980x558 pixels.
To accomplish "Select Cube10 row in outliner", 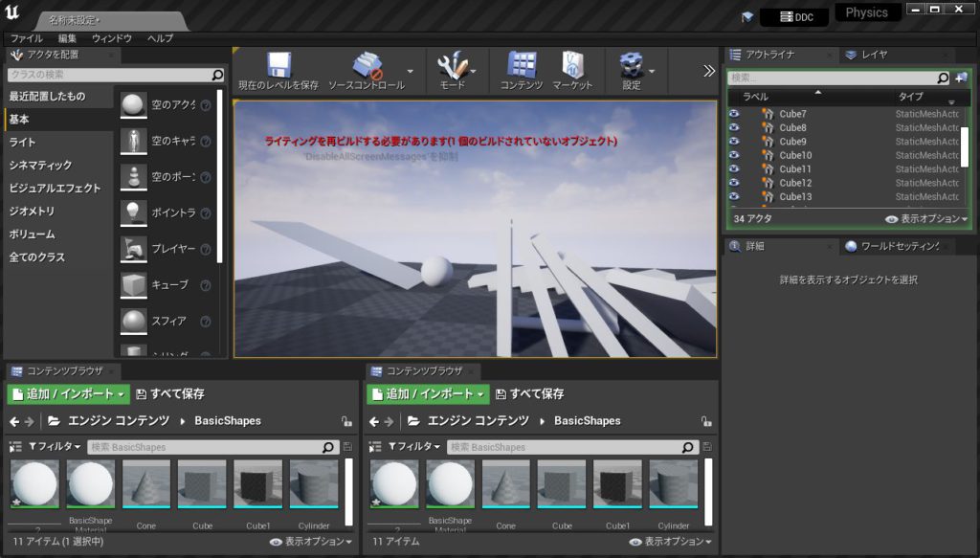I will (844, 155).
